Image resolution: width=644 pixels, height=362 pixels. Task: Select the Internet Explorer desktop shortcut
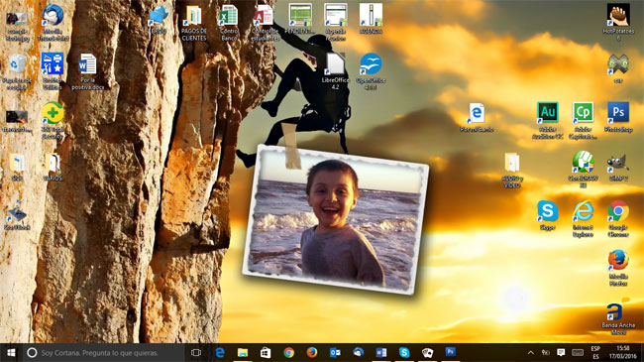pyautogui.click(x=583, y=218)
